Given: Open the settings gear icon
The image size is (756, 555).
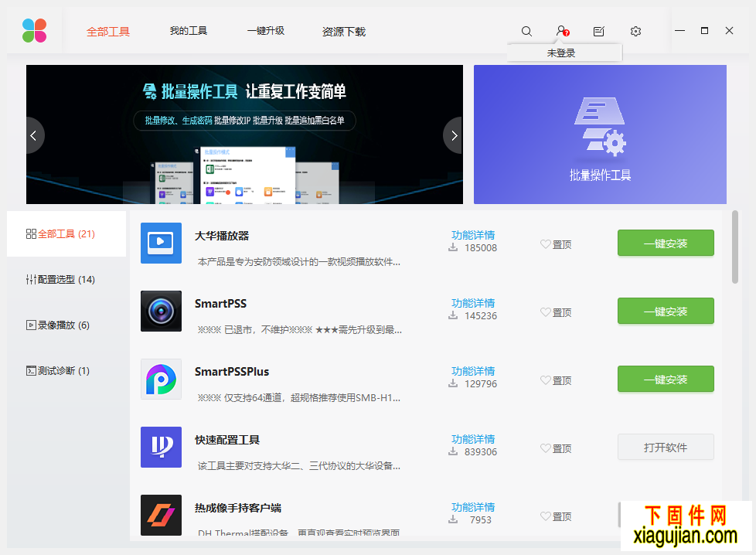Looking at the screenshot, I should click(636, 32).
